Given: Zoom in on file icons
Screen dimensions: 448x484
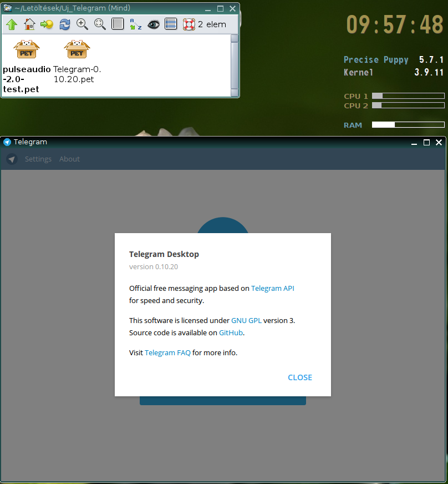Looking at the screenshot, I should [x=82, y=24].
